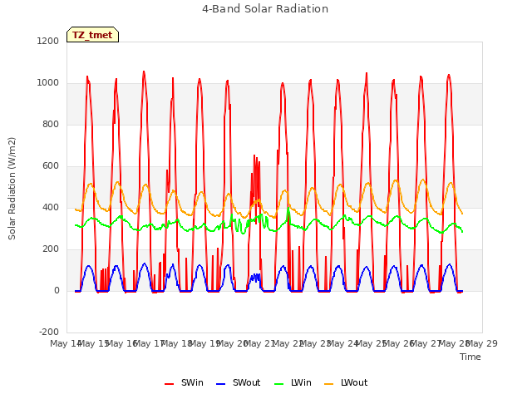Click the Time axis title
Screen dimensions: 532x399
coord(470,357)
